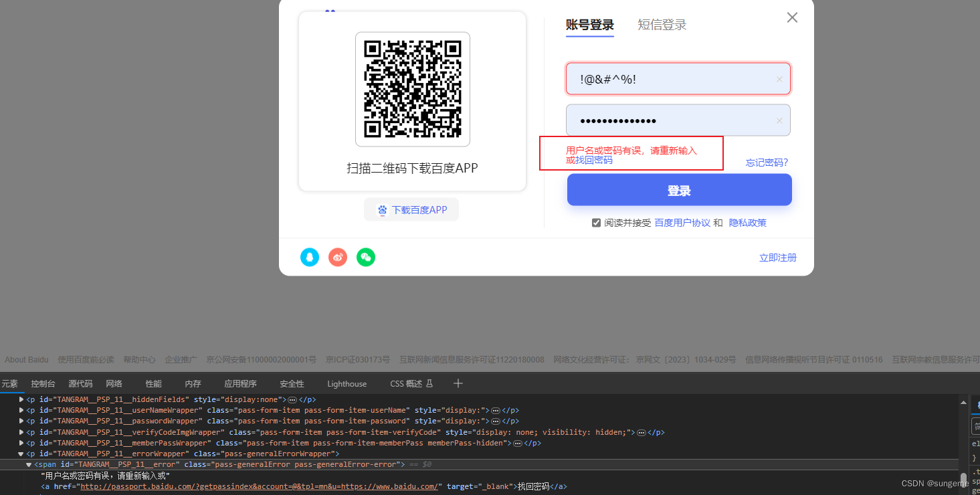Viewport: 980px width, 495px height.
Task: Collapse the TANGRAM__PSP_11__error span node
Action: point(29,464)
